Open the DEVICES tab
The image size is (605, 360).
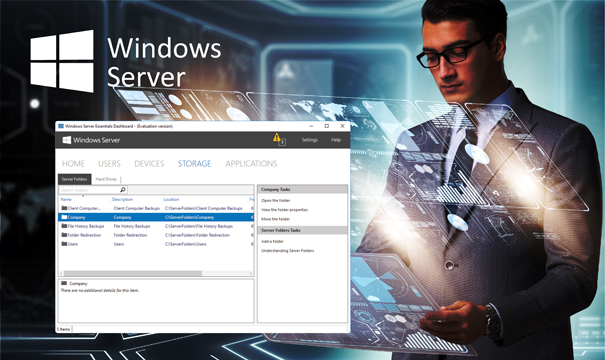[149, 164]
